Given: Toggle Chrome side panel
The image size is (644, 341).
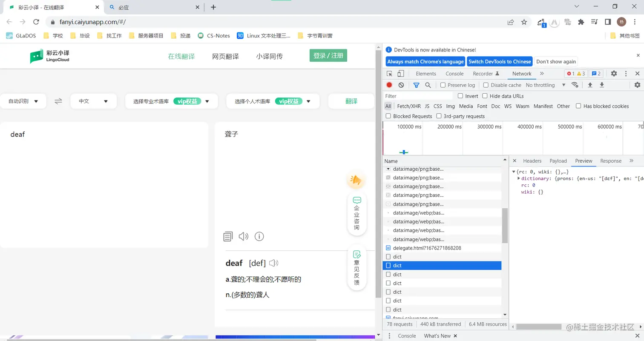Looking at the screenshot, I should pos(608,22).
